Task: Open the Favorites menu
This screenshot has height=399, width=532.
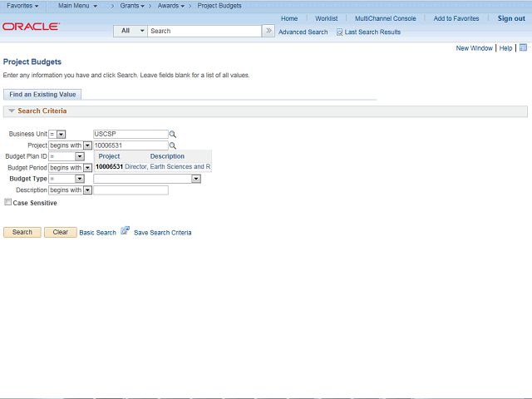Action: tap(22, 6)
